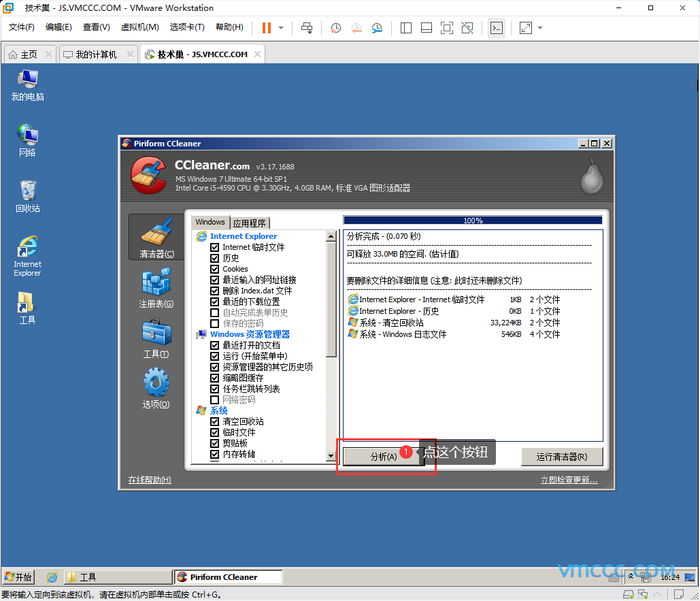This screenshot has width=700, height=601.
Task: Open the 选项卡(T) menu
Action: click(187, 27)
